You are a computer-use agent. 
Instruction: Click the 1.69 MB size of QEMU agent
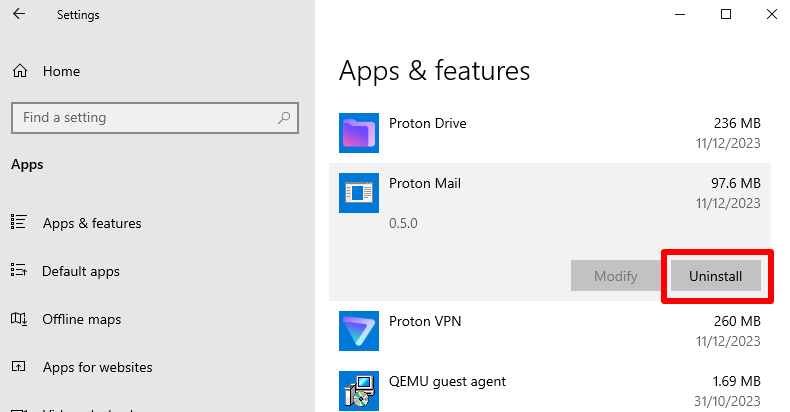click(x=736, y=381)
